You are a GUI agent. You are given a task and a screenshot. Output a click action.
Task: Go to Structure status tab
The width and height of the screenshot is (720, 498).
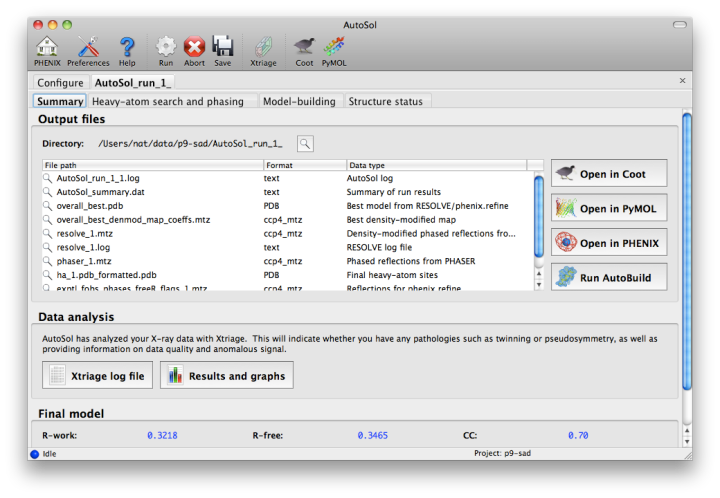tap(385, 101)
